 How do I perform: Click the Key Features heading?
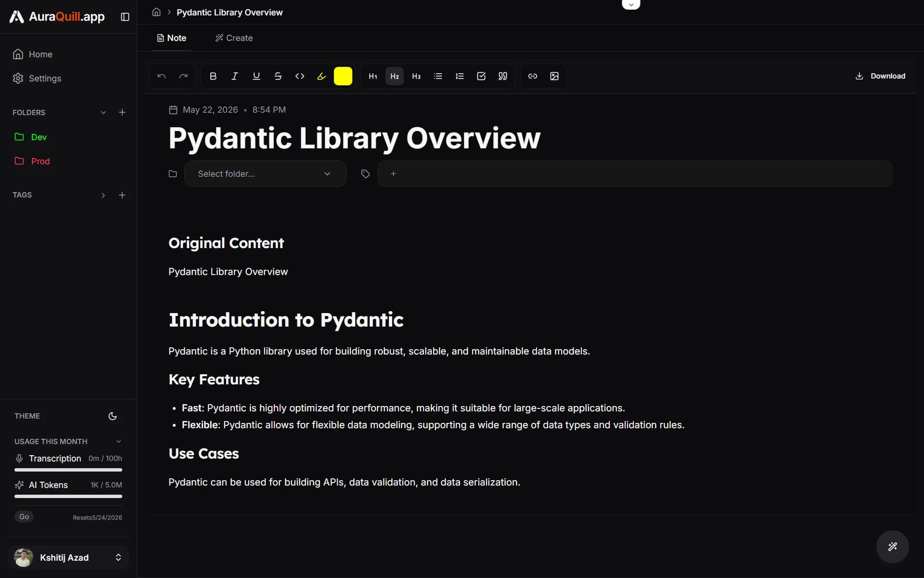(x=214, y=380)
